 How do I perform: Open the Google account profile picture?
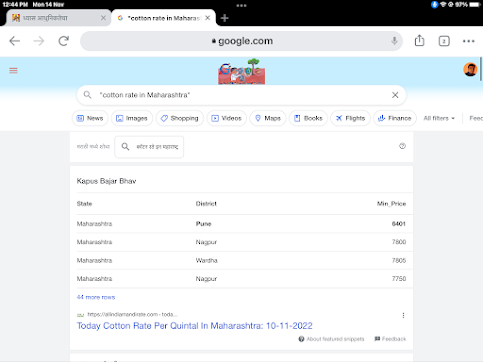pyautogui.click(x=470, y=69)
